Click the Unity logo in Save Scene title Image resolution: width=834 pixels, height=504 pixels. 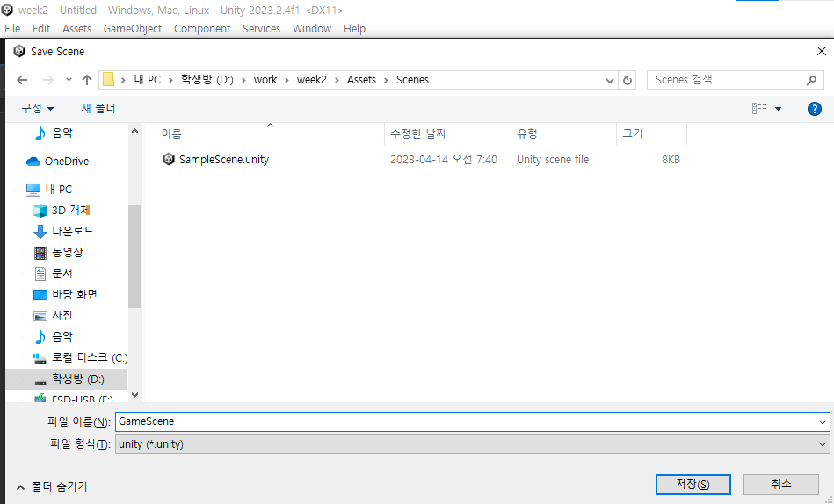click(x=19, y=51)
